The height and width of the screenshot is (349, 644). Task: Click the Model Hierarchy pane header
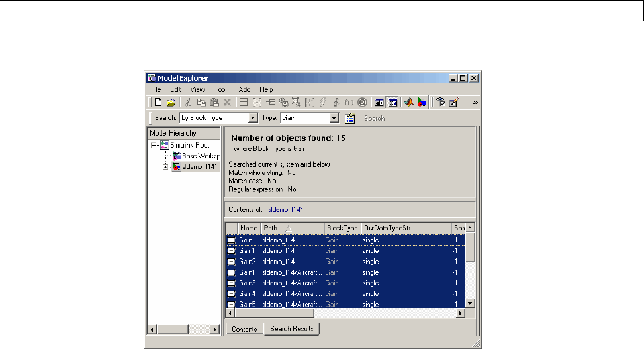coord(183,133)
